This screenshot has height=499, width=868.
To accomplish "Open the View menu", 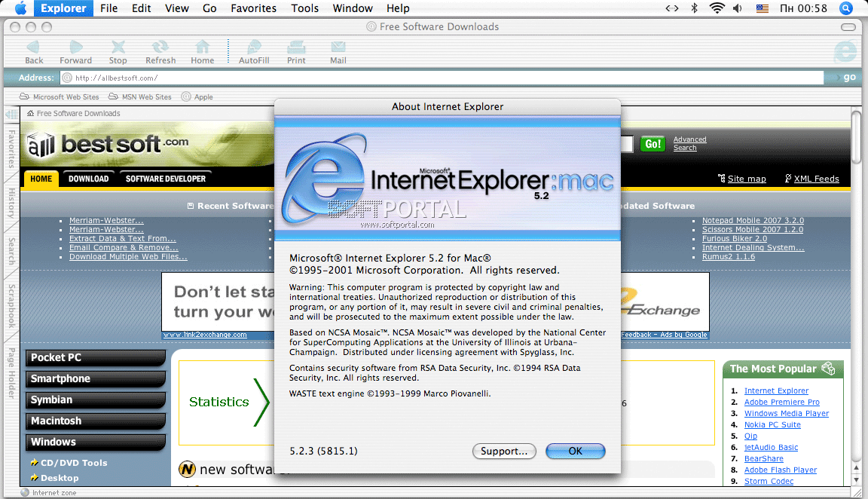I will coord(176,8).
